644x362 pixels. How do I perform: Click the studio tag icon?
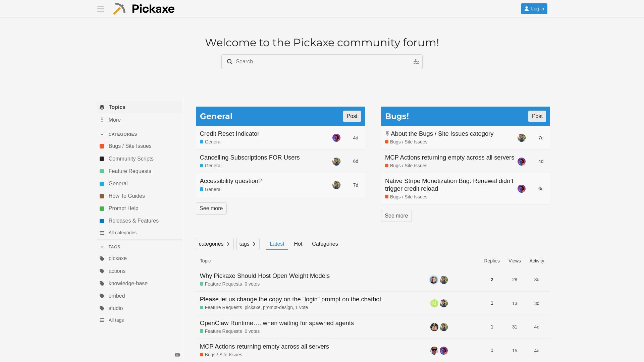[x=102, y=308]
